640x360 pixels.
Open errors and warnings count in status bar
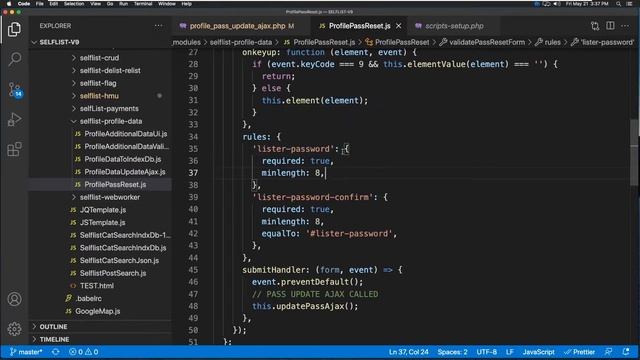click(84, 352)
